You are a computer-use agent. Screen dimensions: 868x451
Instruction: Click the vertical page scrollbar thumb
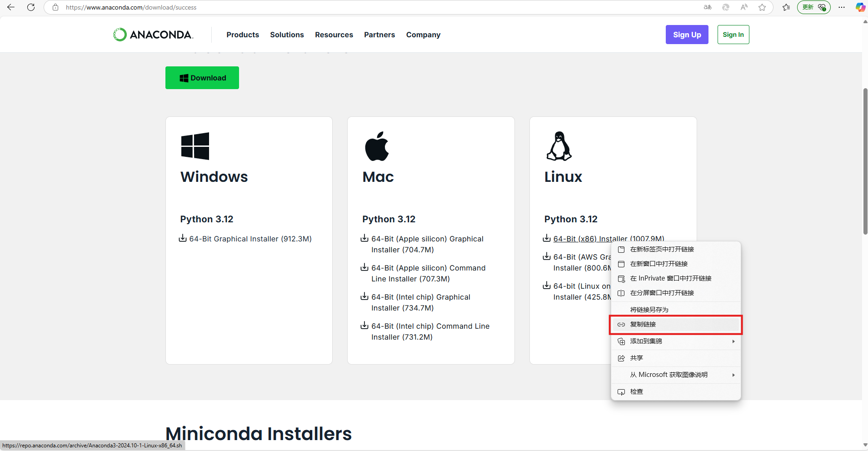[x=865, y=161]
